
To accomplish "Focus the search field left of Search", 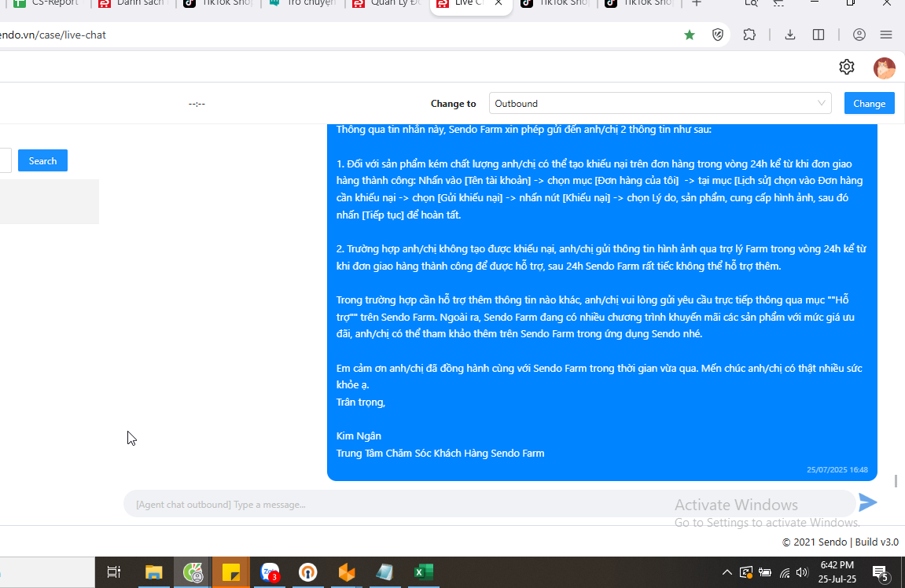I will [6, 160].
